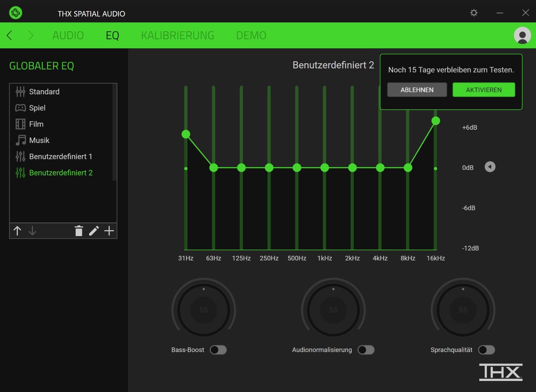Click the Razer Synapse logo icon
This screenshot has height=392, width=536.
[x=16, y=13]
